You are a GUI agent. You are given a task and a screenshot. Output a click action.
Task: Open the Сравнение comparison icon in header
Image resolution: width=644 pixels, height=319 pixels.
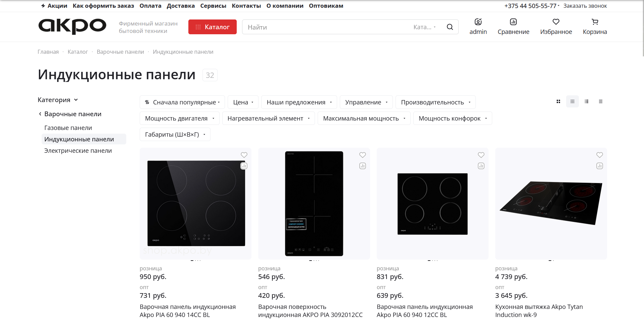tap(513, 22)
